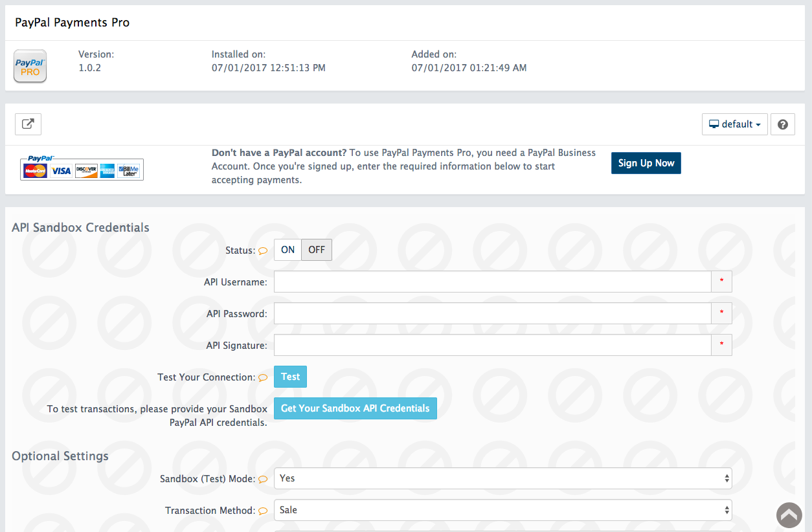
Task: Open the Transaction Method dropdown
Action: tap(502, 510)
